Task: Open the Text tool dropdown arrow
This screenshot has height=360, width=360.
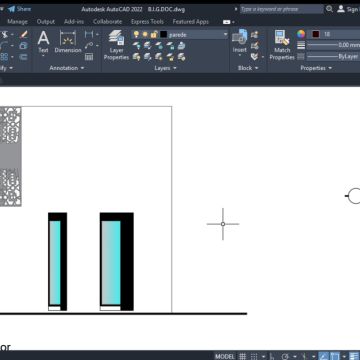Action: point(43,56)
